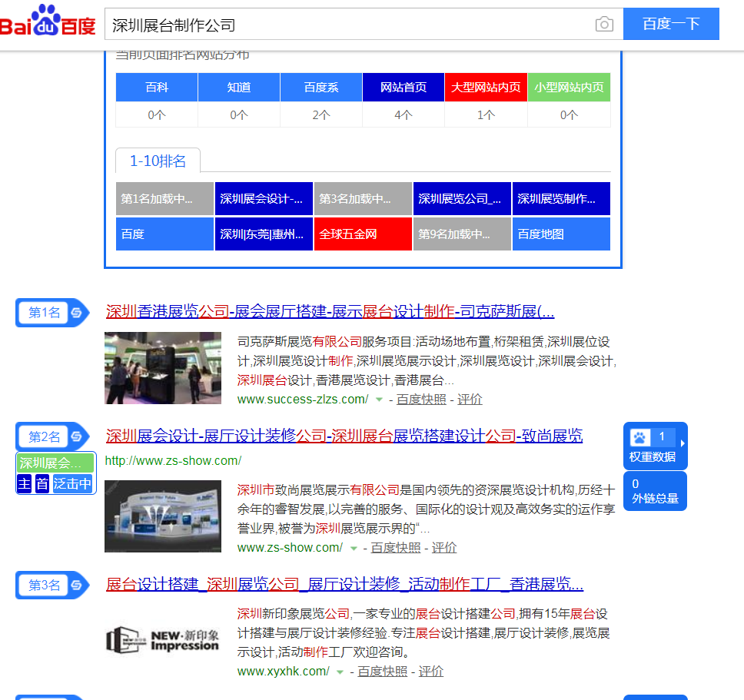Click the 深圳展览制作 ranking cell
Image resolution: width=744 pixels, height=700 pixels.
pyautogui.click(x=561, y=199)
